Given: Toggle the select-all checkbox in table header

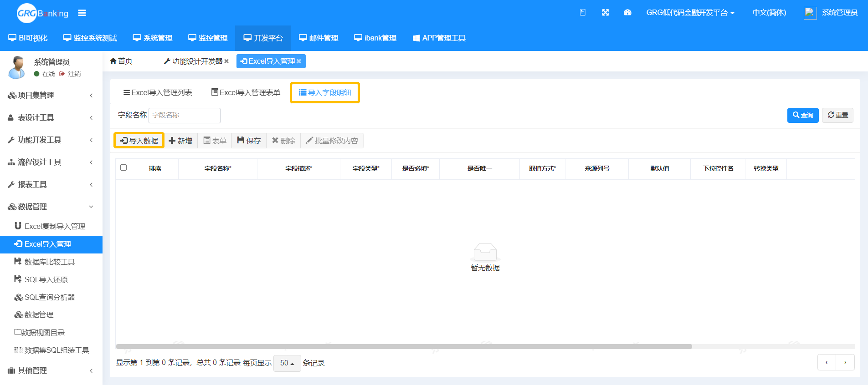Looking at the screenshot, I should point(123,167).
